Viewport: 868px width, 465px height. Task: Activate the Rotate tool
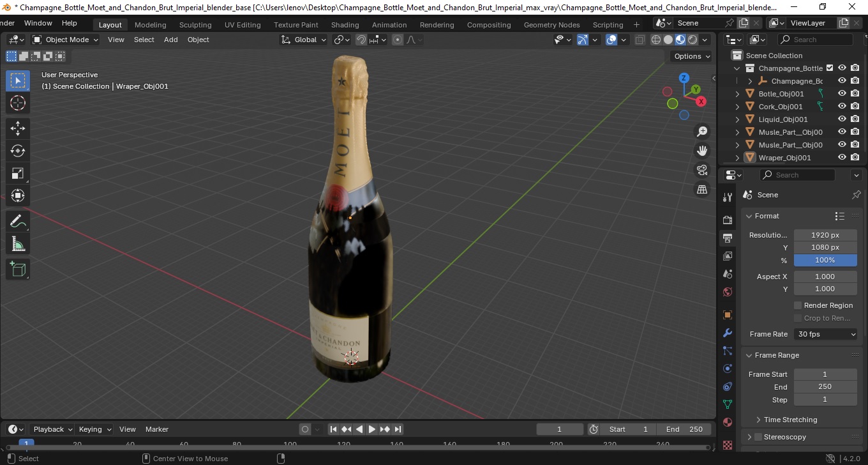(18, 151)
